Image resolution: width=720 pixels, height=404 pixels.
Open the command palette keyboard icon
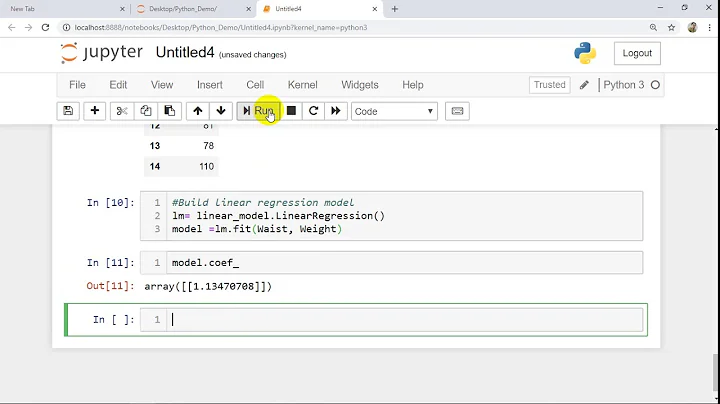pos(457,111)
